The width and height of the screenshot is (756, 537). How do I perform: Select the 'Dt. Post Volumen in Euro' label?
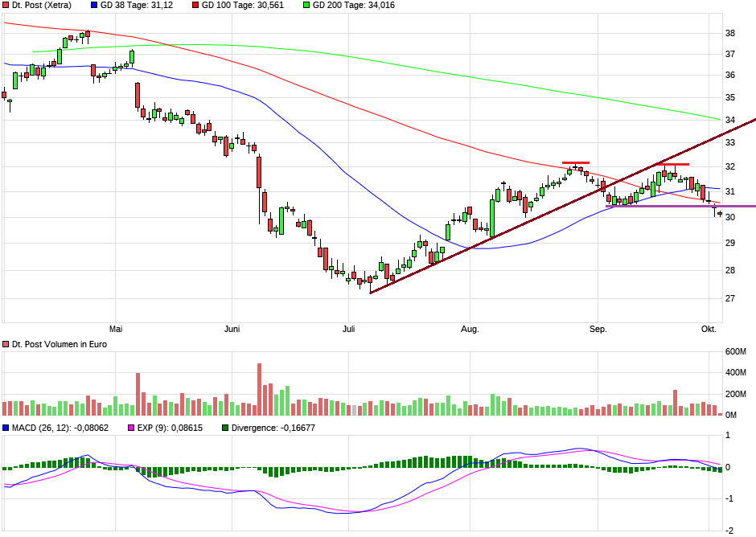(x=60, y=344)
